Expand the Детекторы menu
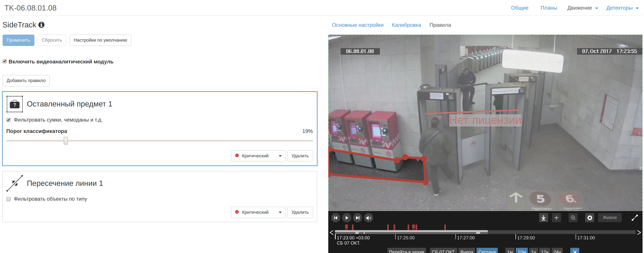This screenshot has height=253, width=644. click(622, 8)
